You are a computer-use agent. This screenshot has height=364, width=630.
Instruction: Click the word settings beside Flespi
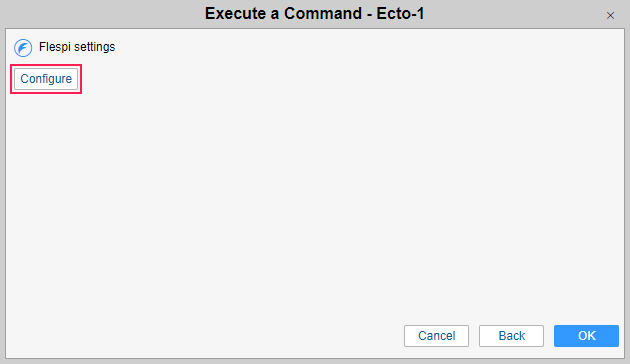(94, 47)
